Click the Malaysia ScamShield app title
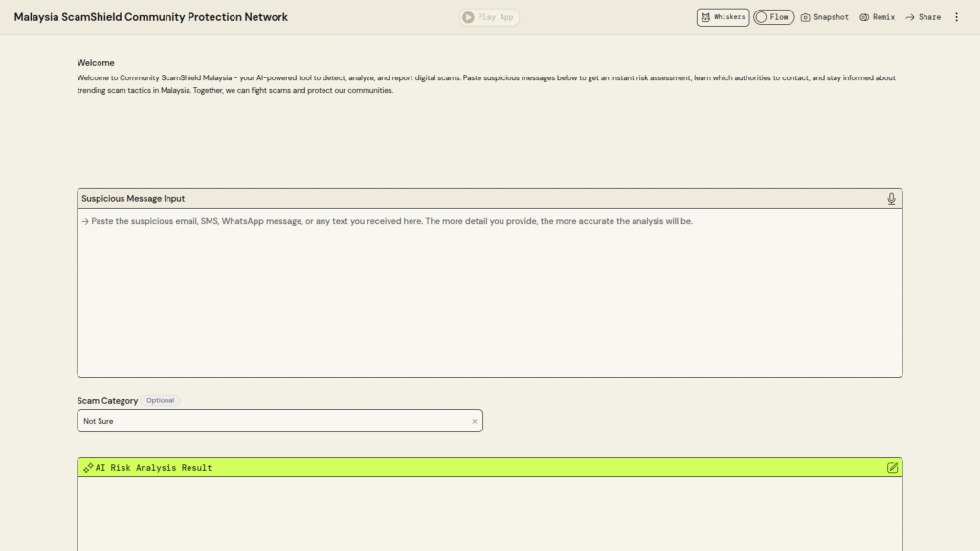Viewport: 980px width, 551px height. [150, 17]
